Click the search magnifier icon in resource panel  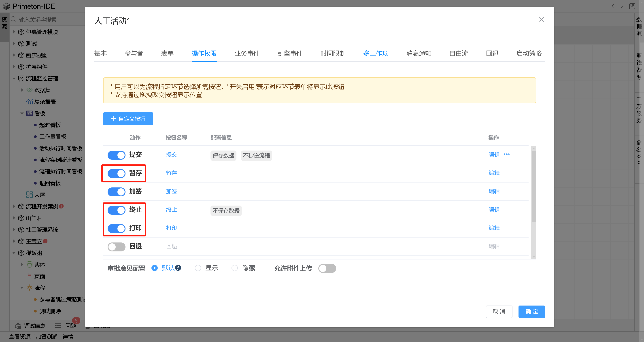(x=13, y=19)
